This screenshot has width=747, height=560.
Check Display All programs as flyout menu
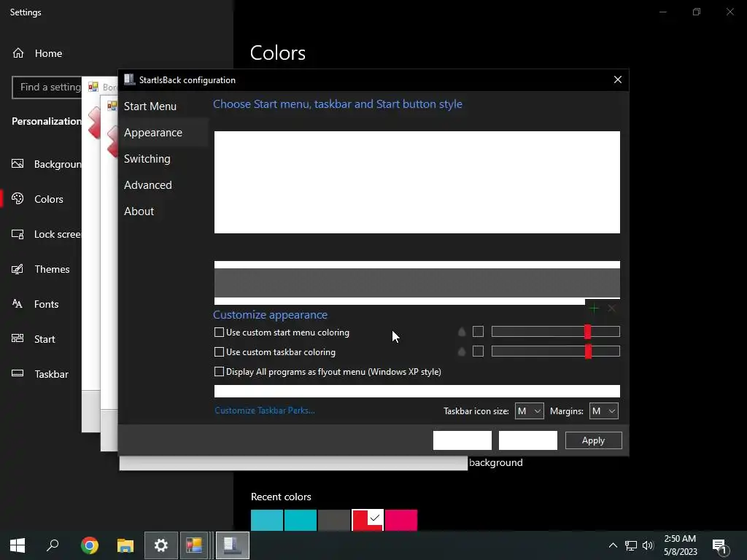[x=328, y=371]
